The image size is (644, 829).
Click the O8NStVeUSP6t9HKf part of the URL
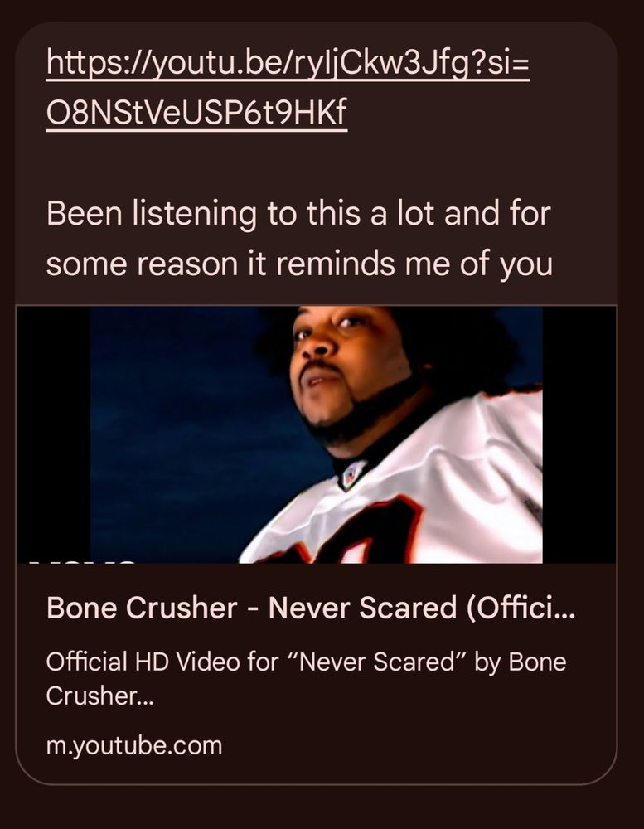coord(196,113)
